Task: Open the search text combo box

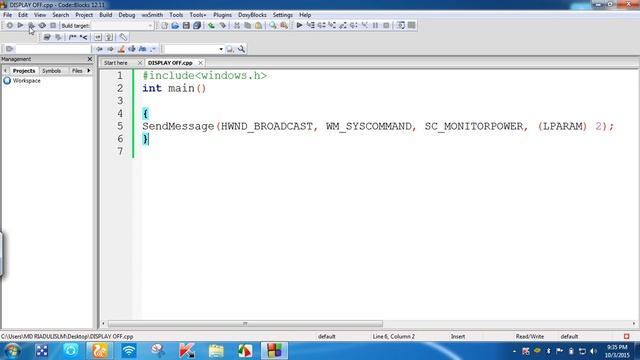Action: click(x=194, y=49)
